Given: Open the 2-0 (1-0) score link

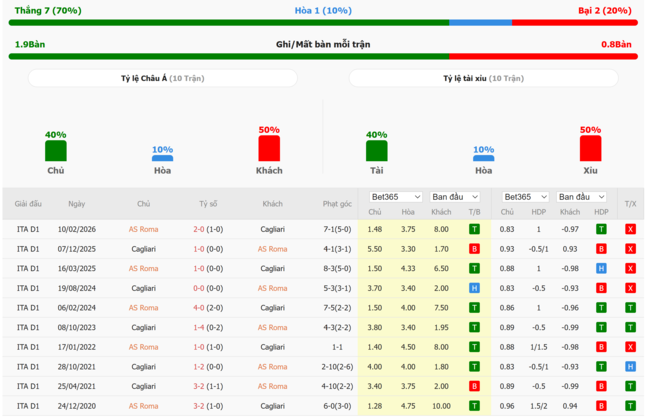Looking at the screenshot, I should point(208,229).
